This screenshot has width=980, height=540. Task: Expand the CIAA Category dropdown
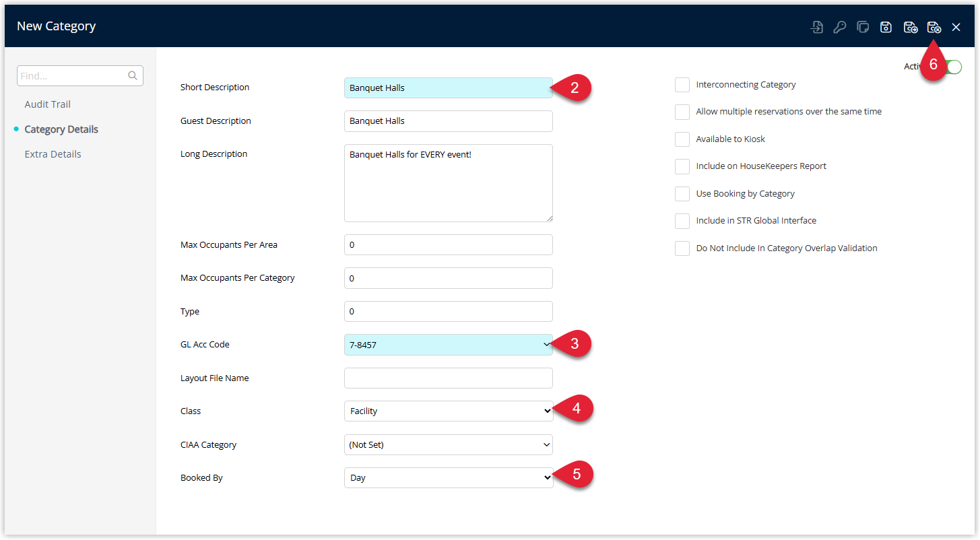[449, 444]
